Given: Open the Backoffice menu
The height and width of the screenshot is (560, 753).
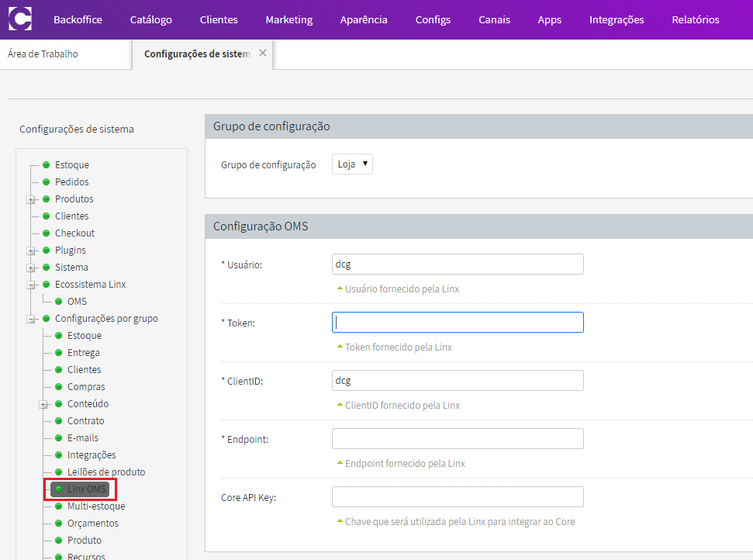Looking at the screenshot, I should (78, 19).
